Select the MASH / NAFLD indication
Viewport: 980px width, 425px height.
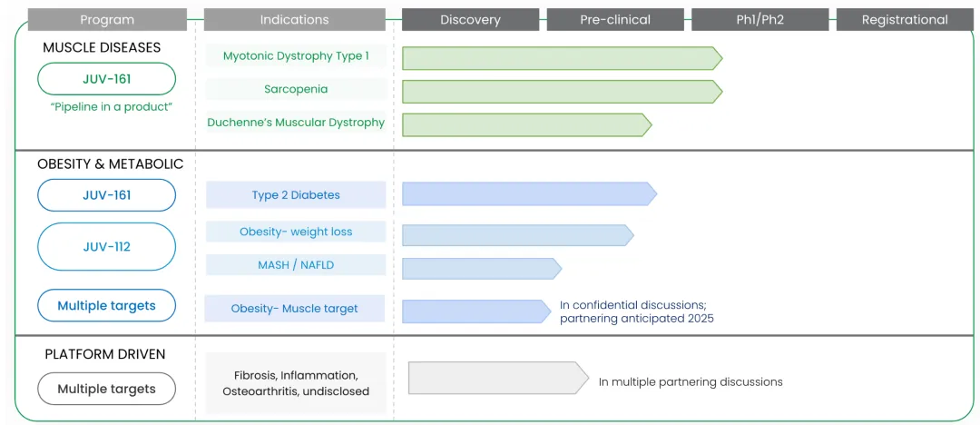tap(296, 265)
